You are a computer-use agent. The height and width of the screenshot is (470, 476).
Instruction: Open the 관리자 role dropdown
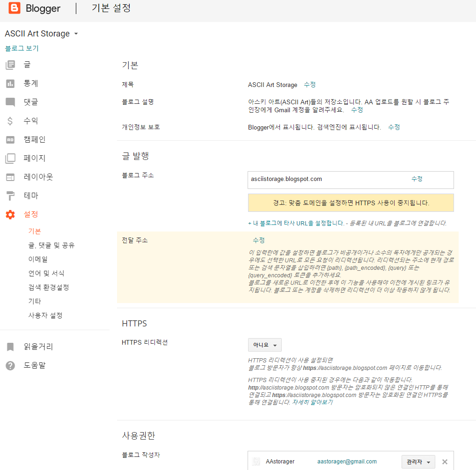418,462
